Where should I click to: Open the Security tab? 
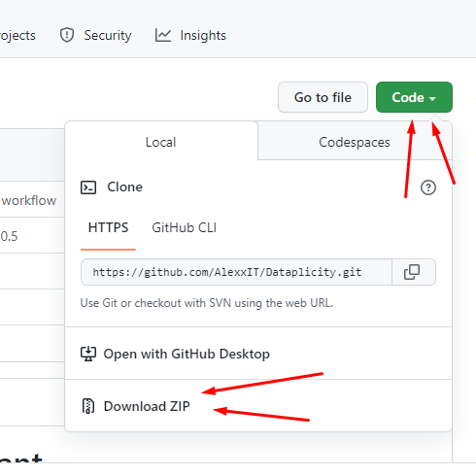95,35
